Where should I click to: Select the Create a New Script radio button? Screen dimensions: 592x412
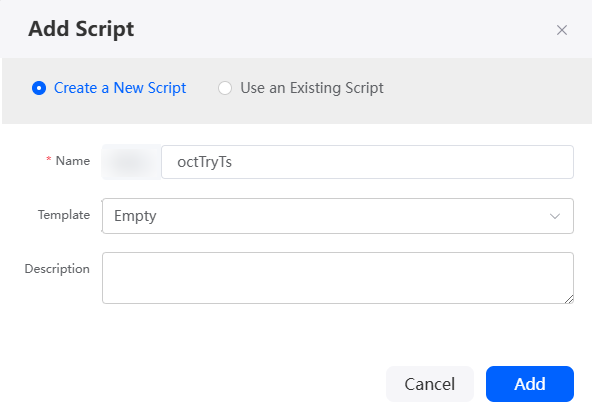coord(39,88)
